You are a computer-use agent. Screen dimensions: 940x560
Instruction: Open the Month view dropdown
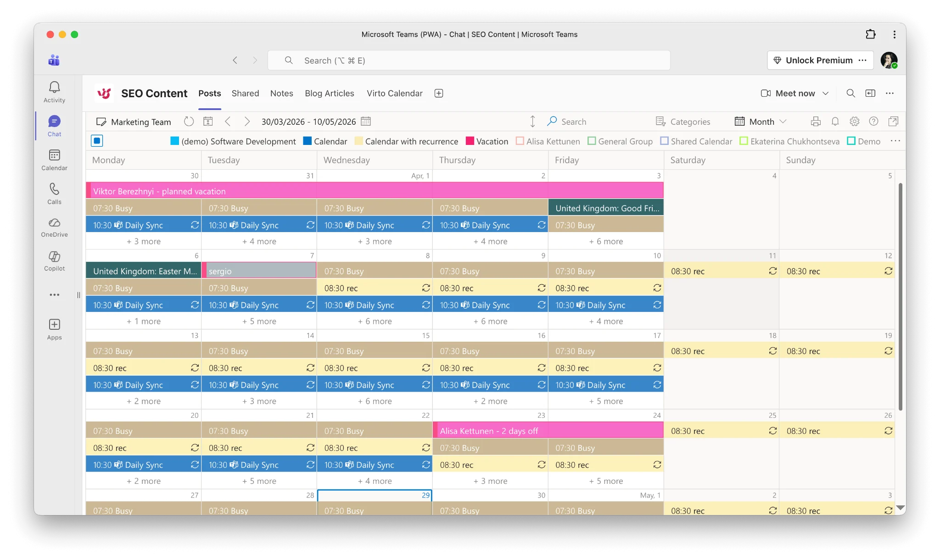point(761,122)
